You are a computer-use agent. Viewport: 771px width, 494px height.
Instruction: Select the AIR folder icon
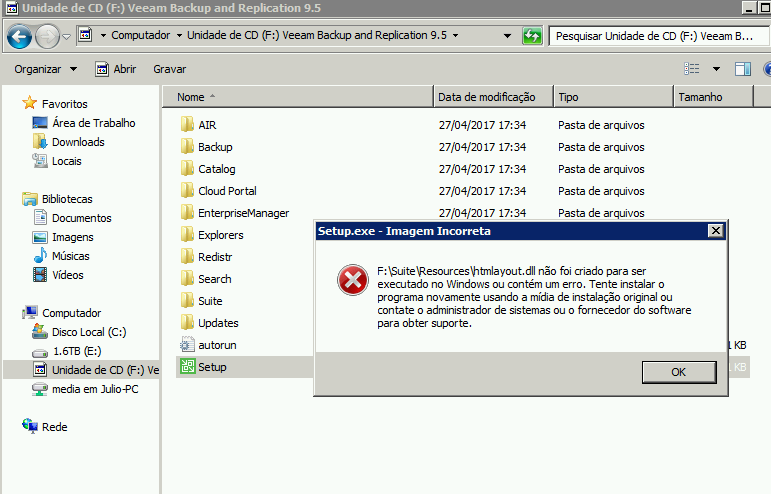tap(187, 124)
